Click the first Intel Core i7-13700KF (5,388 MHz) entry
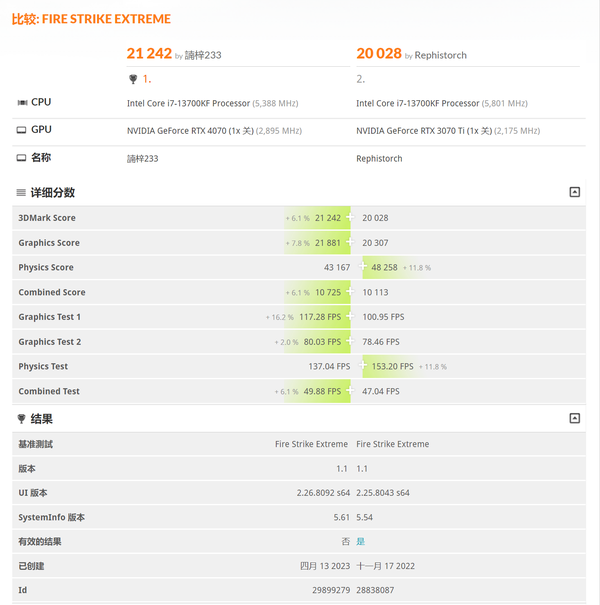Screen dimensions: 600x605 click(x=212, y=103)
